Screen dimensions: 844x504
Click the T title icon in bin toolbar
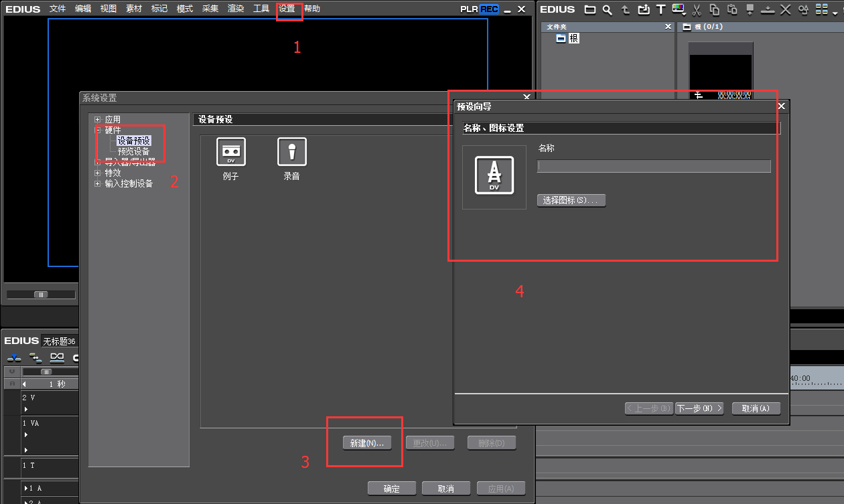660,9
